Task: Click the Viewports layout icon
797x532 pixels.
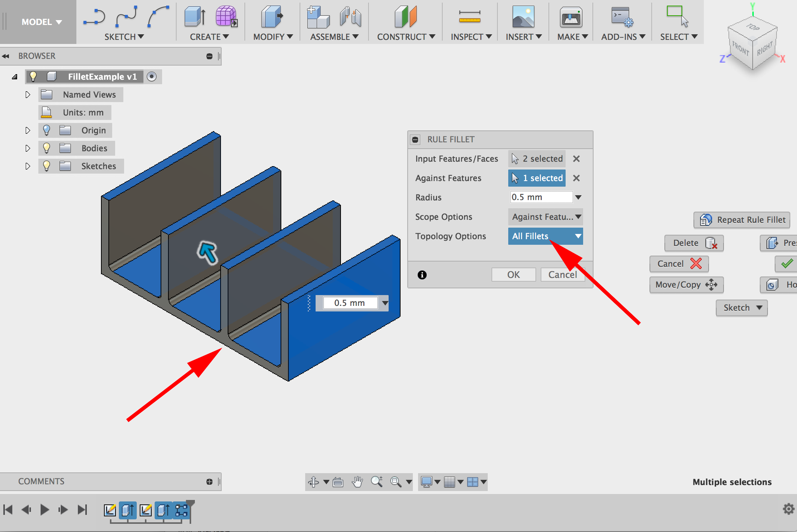Action: [472, 482]
